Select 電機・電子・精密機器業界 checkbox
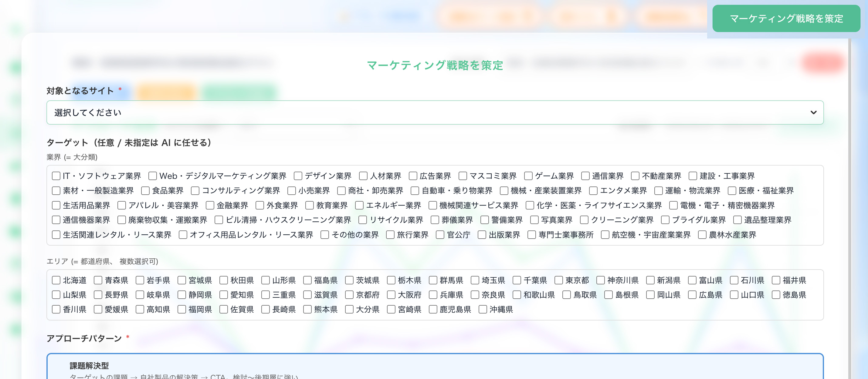The image size is (868, 379). (x=673, y=205)
